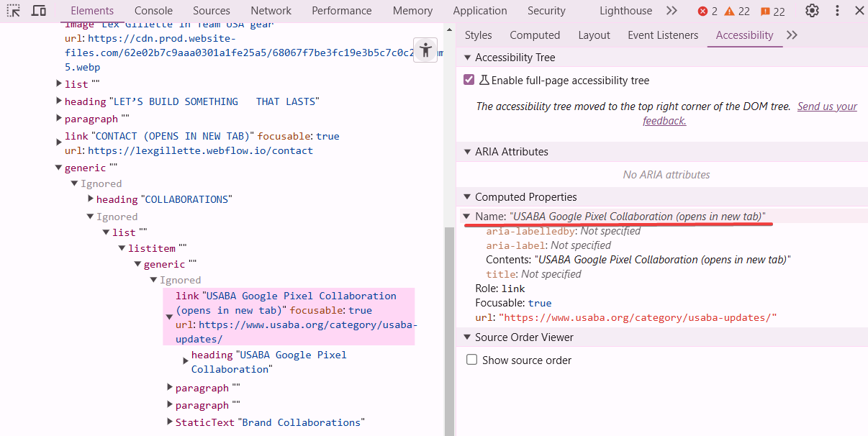Collapse the listitem tree node
This screenshot has width=868, height=436.
[122, 248]
